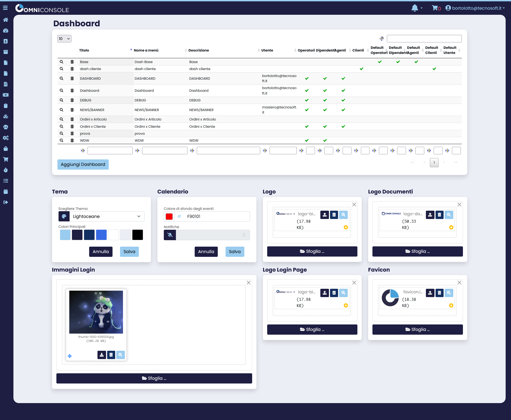Screen dimensions: 511x420
Task: Toggle Default Operatori checkmark on Base row
Action: pos(379,61)
